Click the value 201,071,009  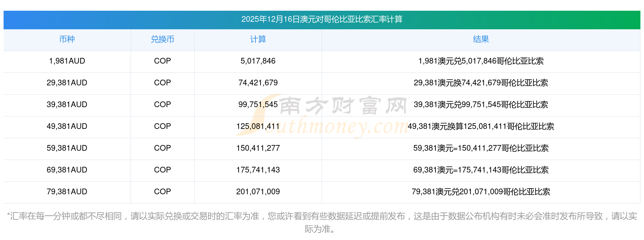tap(258, 192)
